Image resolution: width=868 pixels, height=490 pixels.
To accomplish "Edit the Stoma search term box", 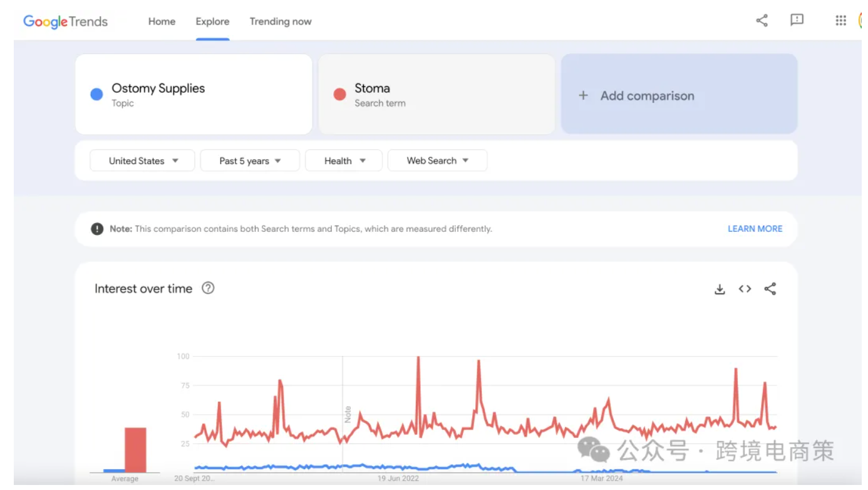I will tap(437, 94).
